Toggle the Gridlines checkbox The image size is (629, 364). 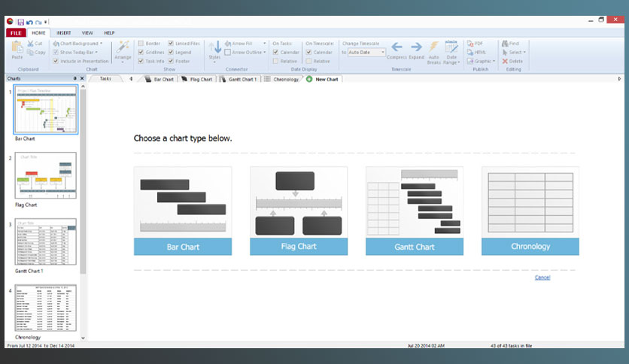coord(141,52)
